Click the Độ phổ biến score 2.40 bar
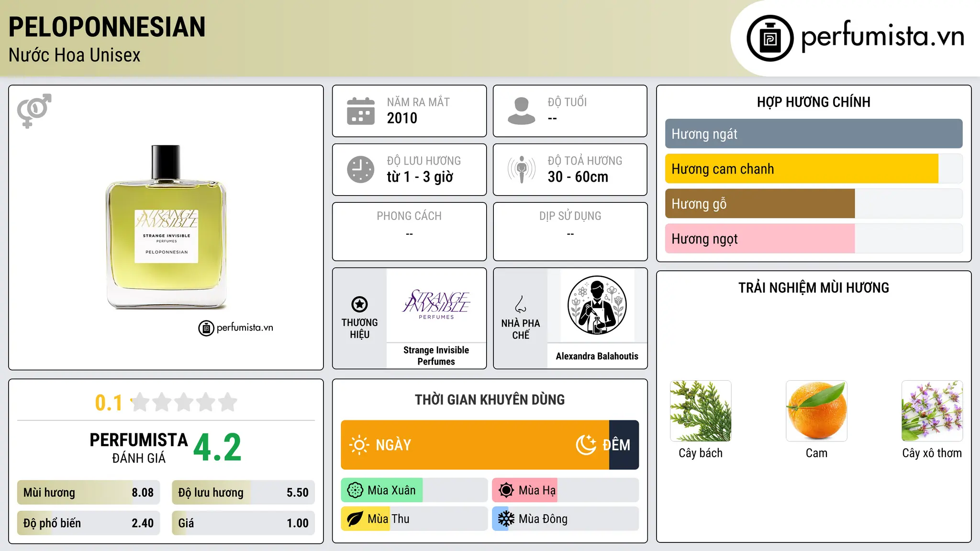Viewport: 980px width, 551px height. (89, 523)
